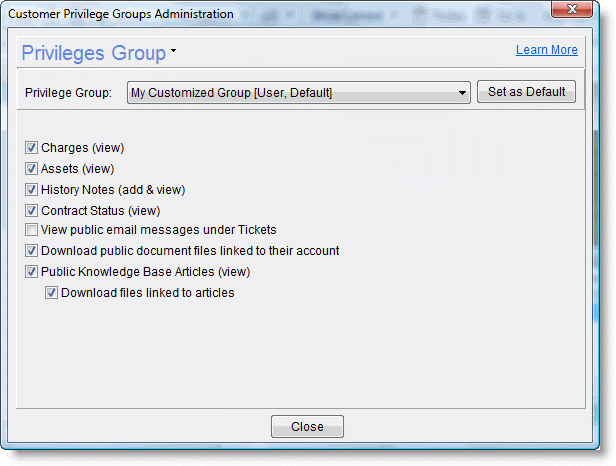Open the Privilege Group combo box arrow

[462, 93]
